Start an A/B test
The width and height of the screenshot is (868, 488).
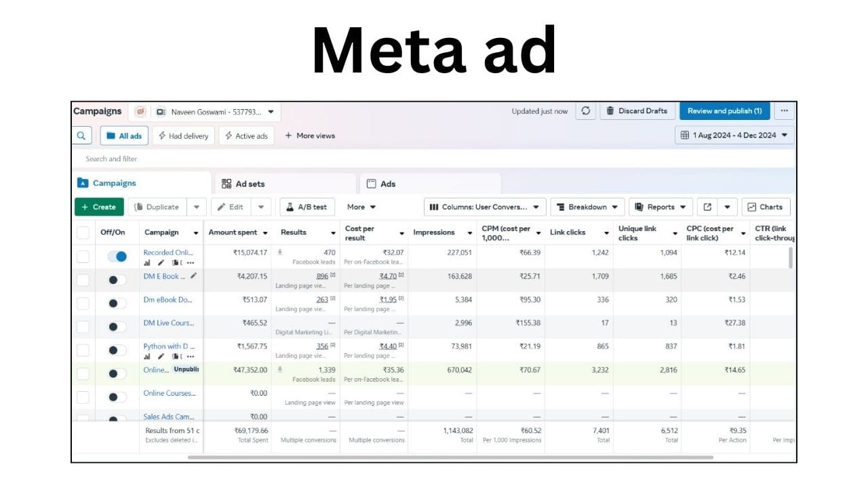coord(306,207)
